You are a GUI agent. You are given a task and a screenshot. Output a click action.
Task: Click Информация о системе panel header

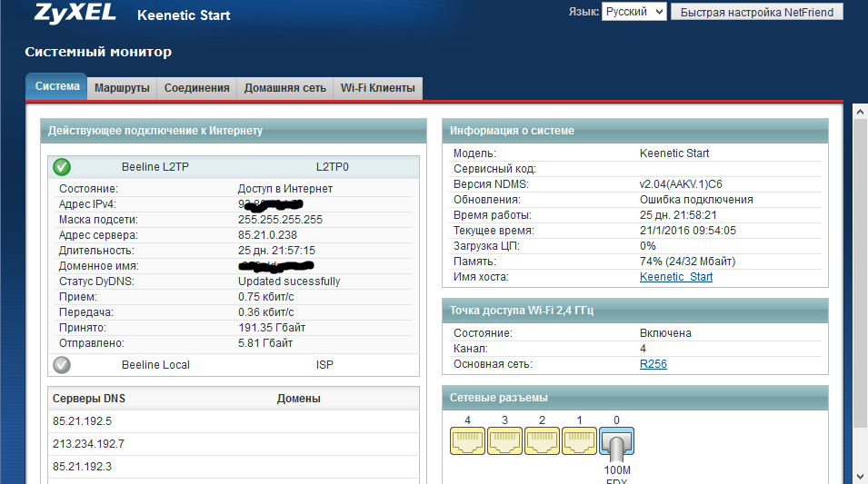tap(635, 131)
